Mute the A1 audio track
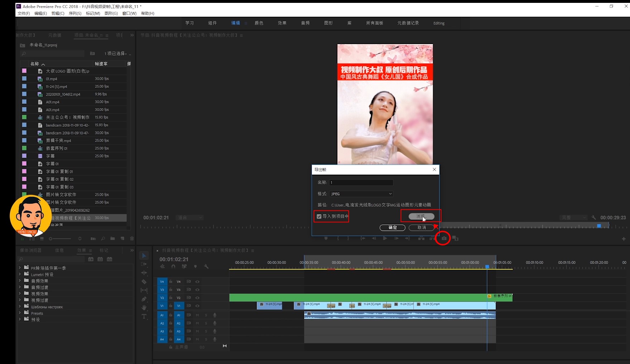 tap(197, 315)
